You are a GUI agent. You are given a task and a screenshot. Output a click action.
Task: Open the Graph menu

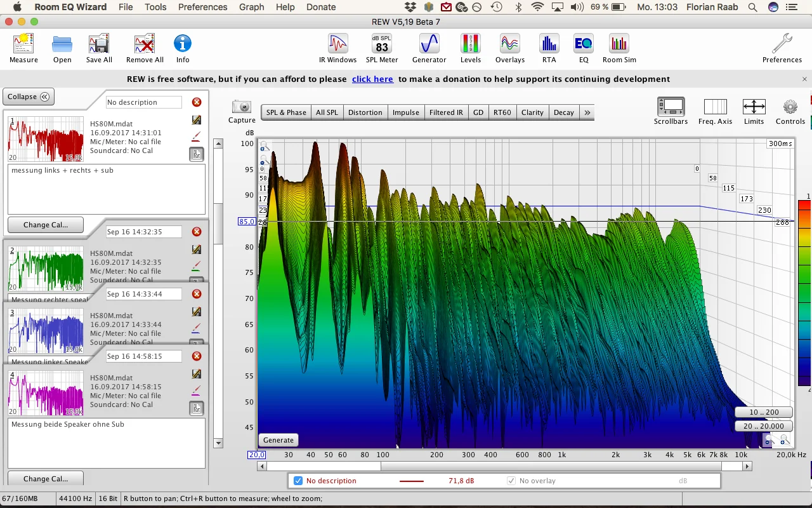(251, 7)
